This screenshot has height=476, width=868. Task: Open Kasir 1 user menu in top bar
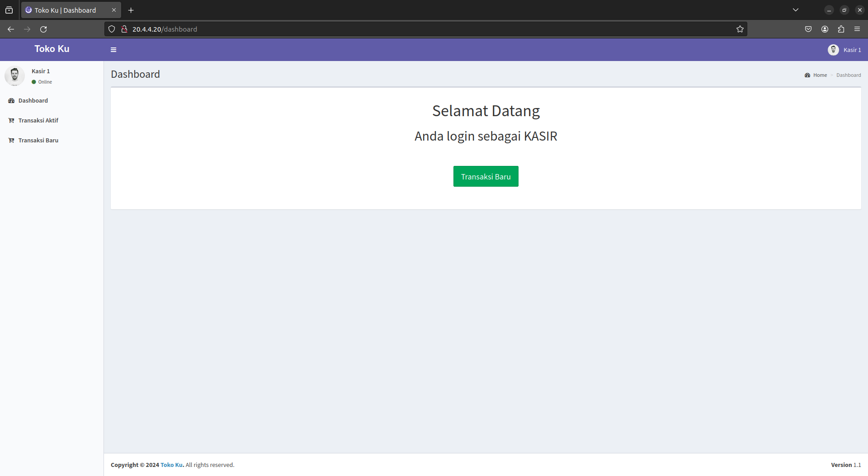point(844,50)
